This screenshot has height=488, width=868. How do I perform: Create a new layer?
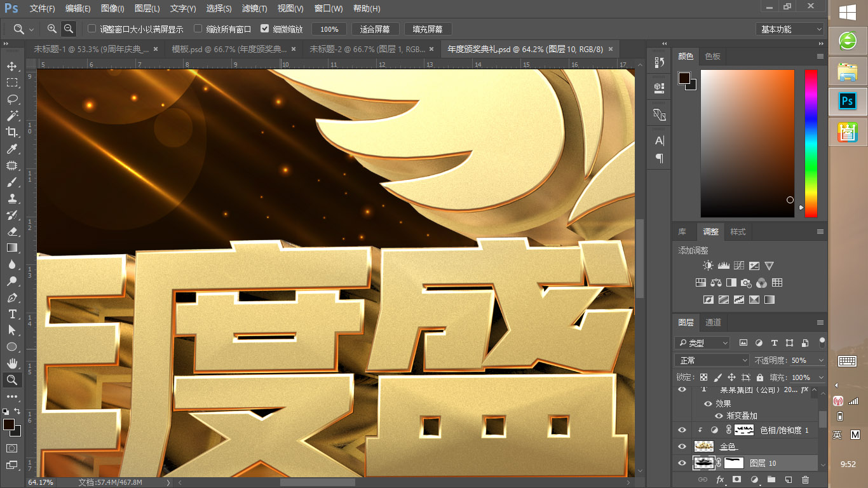[x=788, y=480]
